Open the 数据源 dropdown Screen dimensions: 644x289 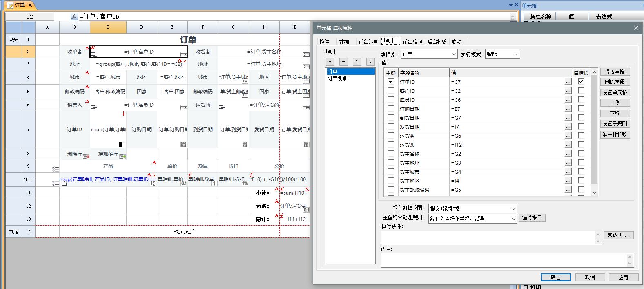coord(428,54)
